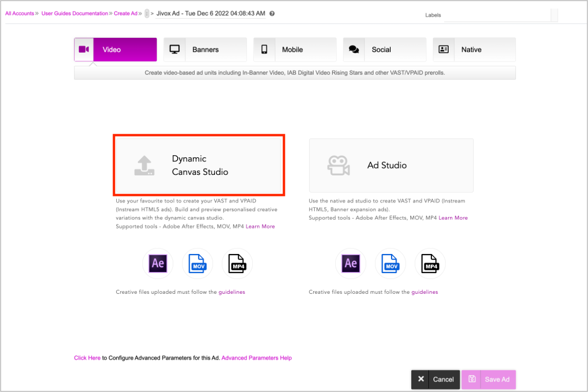Select the Video tab

[x=115, y=49]
